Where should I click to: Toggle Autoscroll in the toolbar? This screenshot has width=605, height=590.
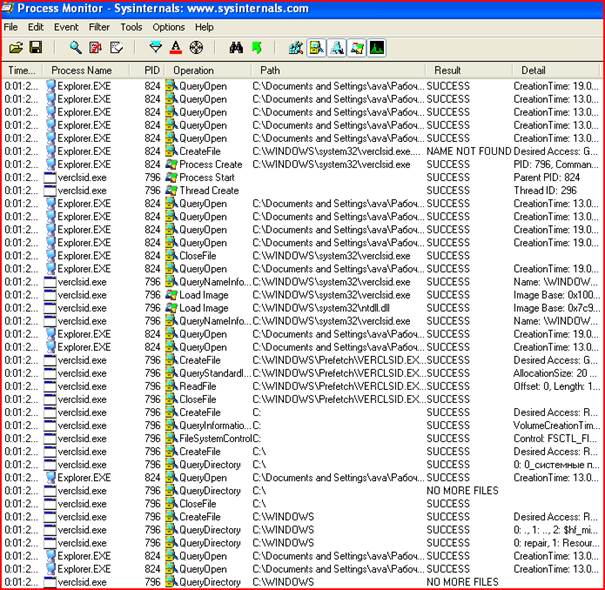tap(96, 48)
